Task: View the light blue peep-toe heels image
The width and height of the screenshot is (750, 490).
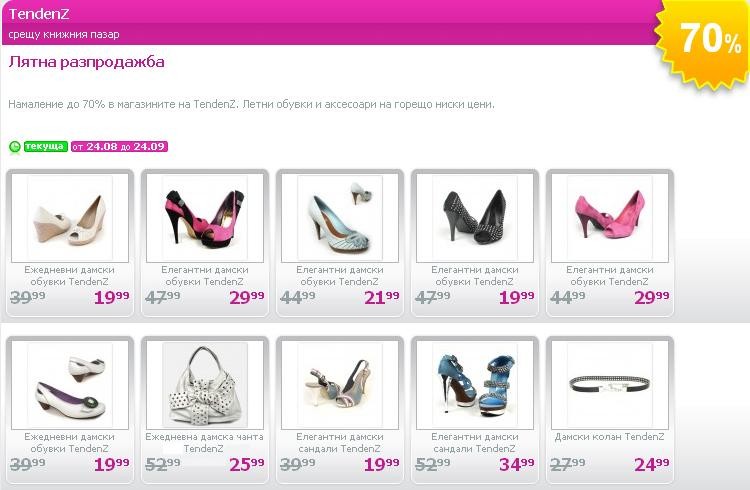Action: point(340,218)
